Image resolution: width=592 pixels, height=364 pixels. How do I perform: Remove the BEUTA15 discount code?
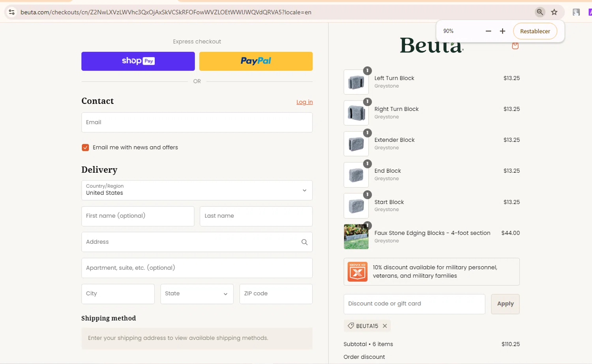pyautogui.click(x=385, y=326)
